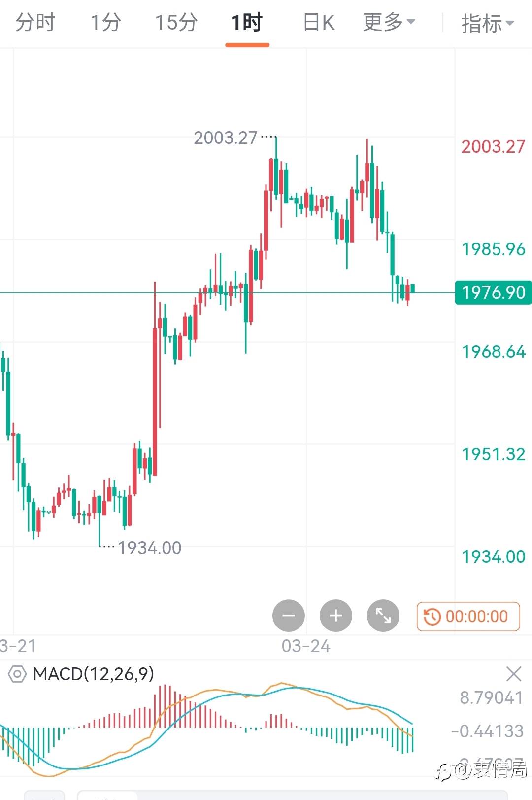
Task: Open the @表情局 watermark link
Action: [491, 769]
